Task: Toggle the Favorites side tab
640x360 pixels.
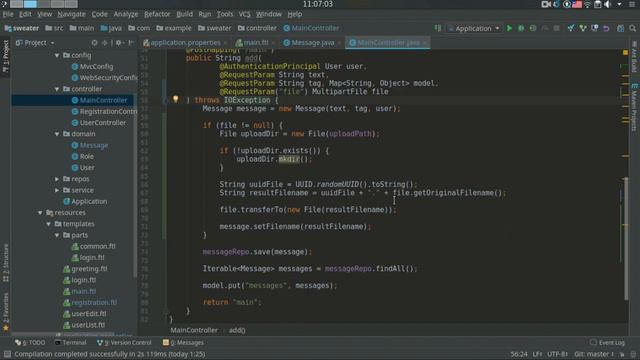Action: click(6, 311)
